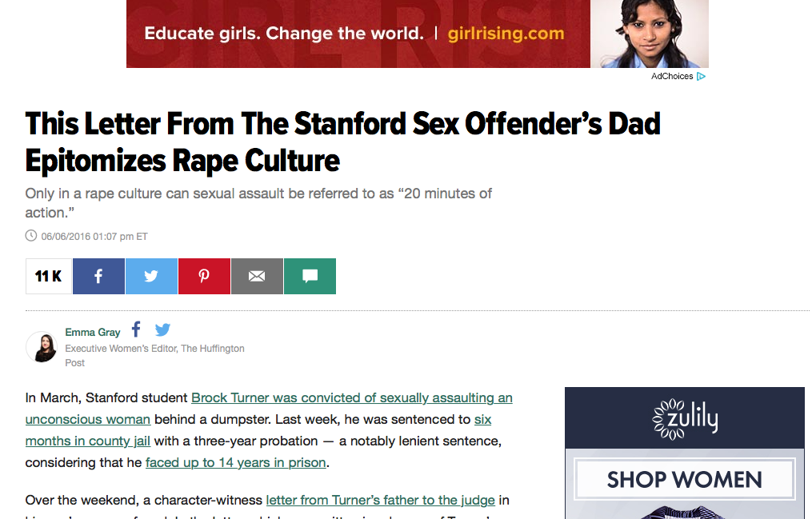Open comments via green speech bubble
Screen dimensions: 812x519
(x=310, y=277)
